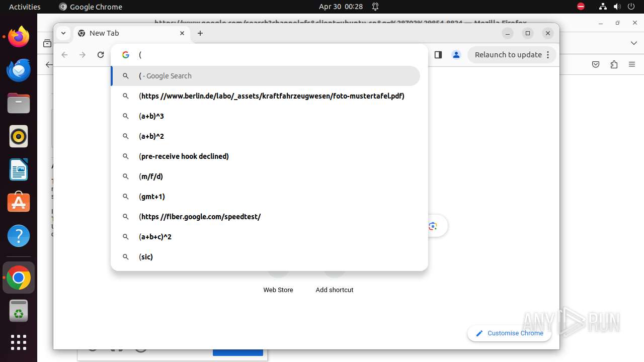Expand the tab search dropdown arrow
644x362 pixels.
coord(63,33)
